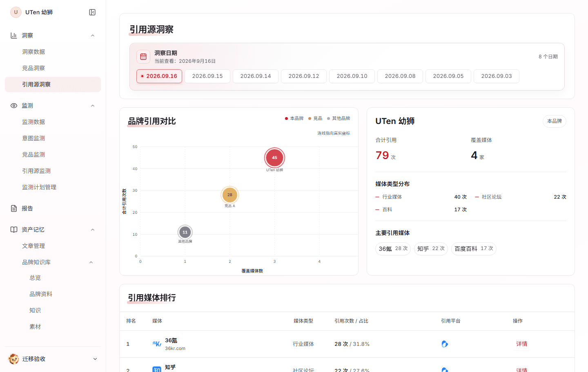Click the 资产记忆 book icon

click(x=13, y=230)
